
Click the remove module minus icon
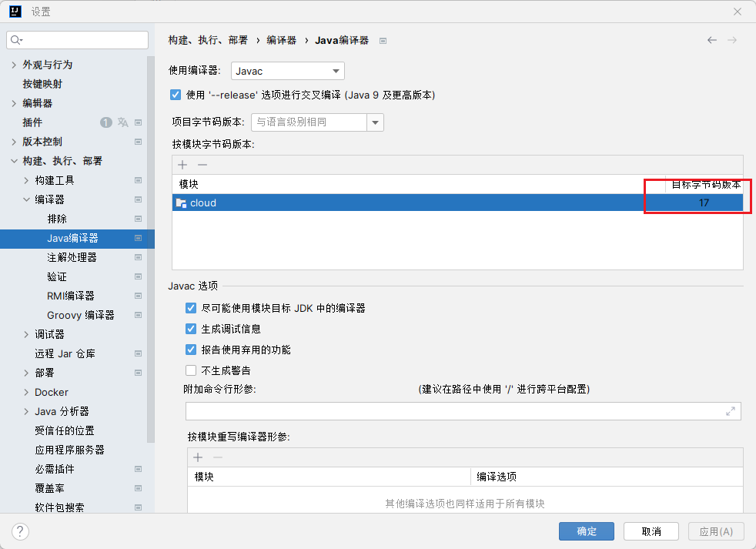point(202,165)
